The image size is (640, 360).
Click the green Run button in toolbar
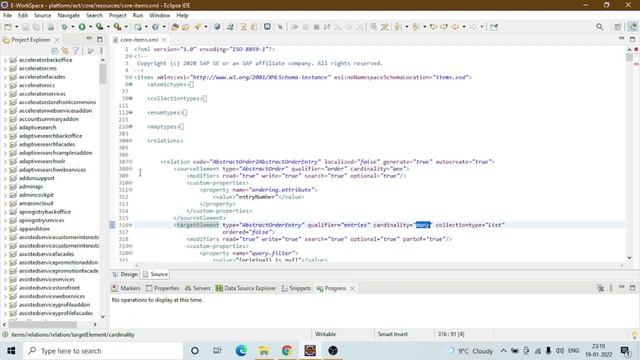(x=82, y=27)
